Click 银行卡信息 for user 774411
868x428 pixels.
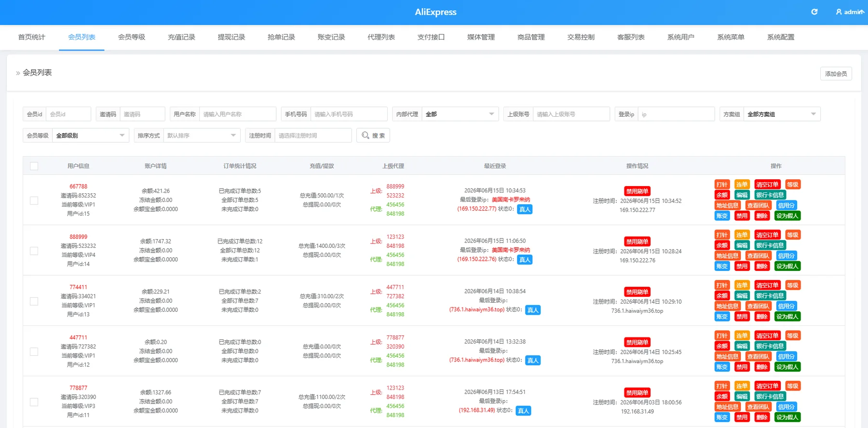pyautogui.click(x=770, y=295)
